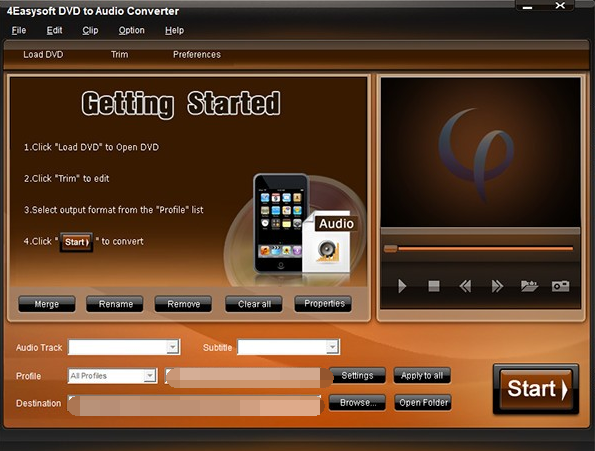Screen dimensions: 595x451
Task: Click the Destination path field
Action: [195, 405]
